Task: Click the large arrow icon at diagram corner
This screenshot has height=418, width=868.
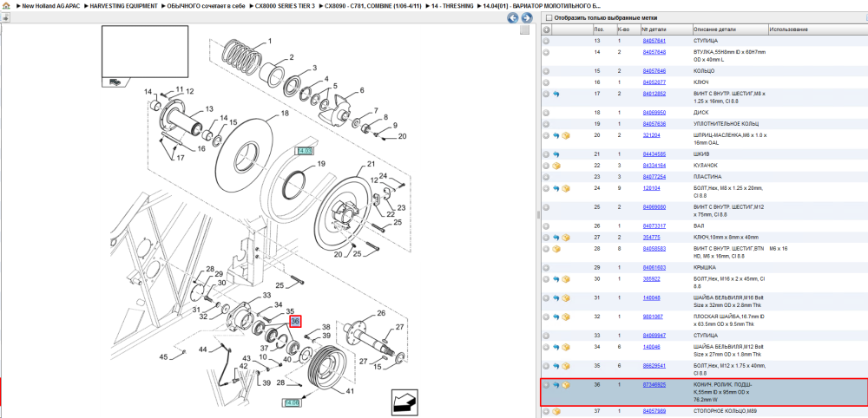Action: tap(403, 402)
